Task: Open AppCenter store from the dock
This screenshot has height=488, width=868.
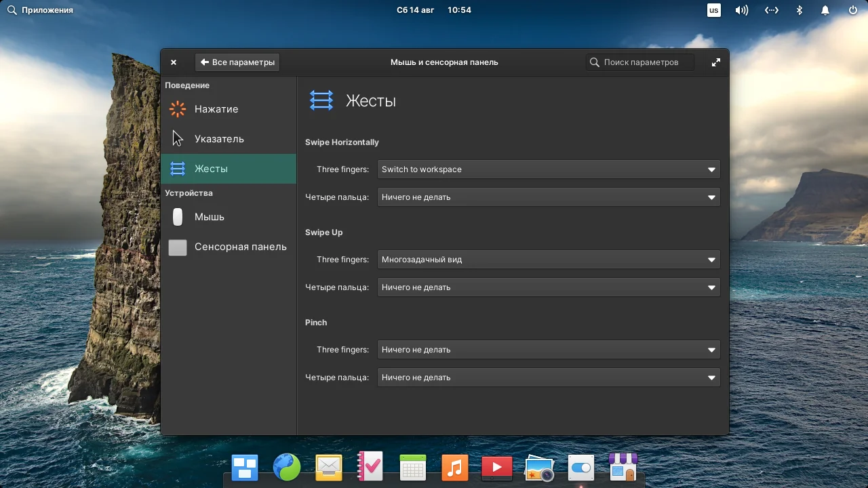Action: pos(623,467)
